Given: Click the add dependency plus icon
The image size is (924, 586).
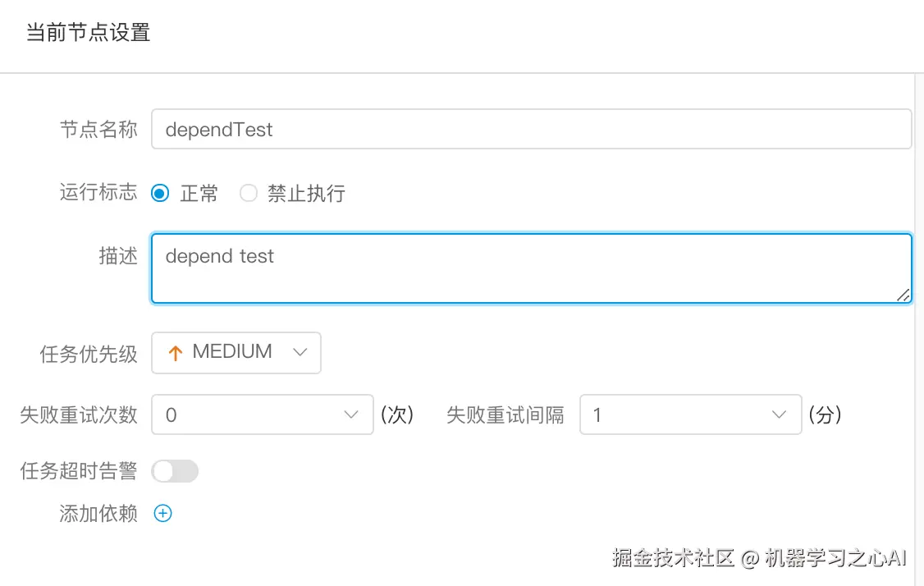Looking at the screenshot, I should 163,514.
